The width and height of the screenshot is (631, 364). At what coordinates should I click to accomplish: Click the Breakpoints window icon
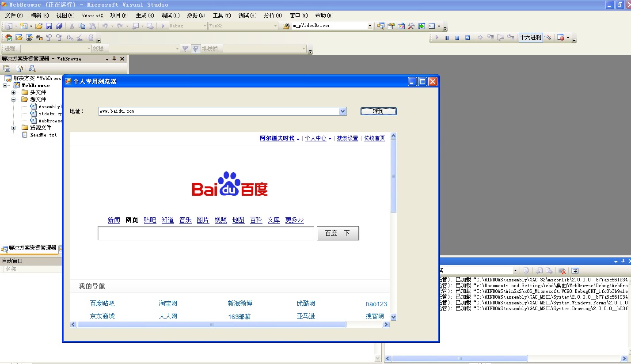[x=560, y=38]
